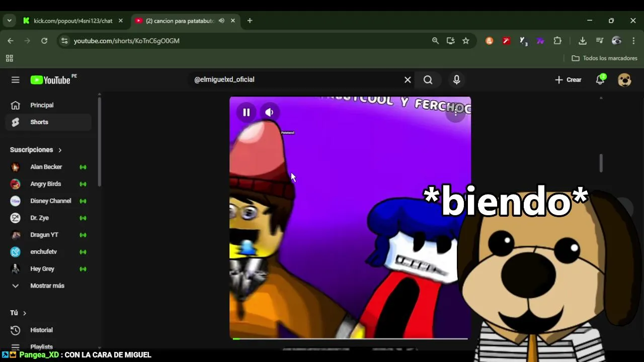Open Principal in the sidebar

(x=48, y=105)
